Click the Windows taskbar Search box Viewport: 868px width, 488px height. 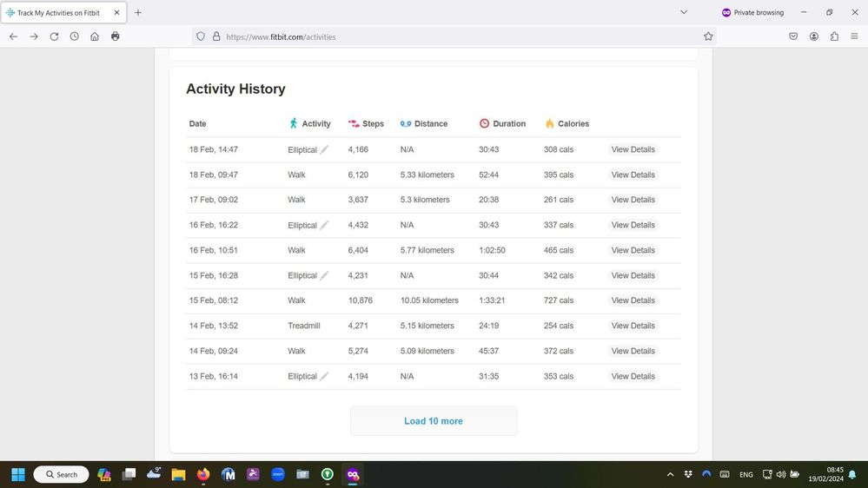(61, 475)
